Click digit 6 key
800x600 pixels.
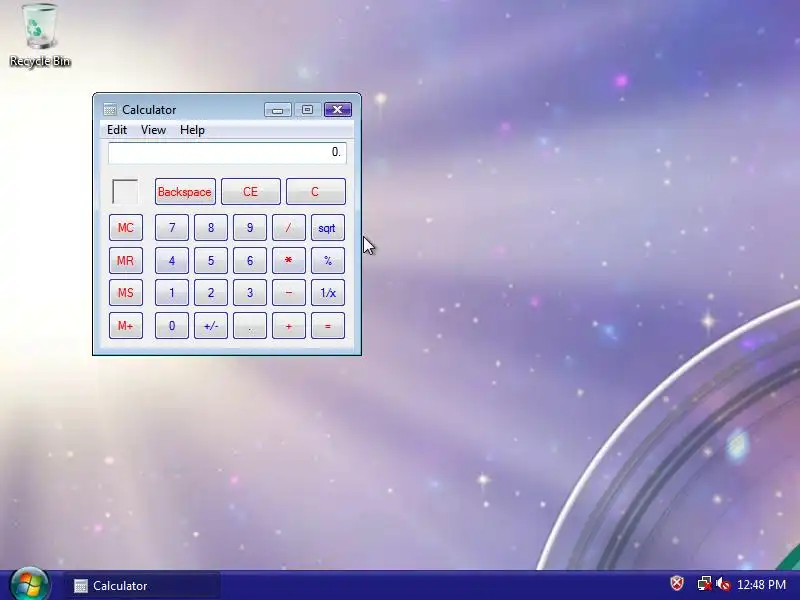pyautogui.click(x=249, y=261)
